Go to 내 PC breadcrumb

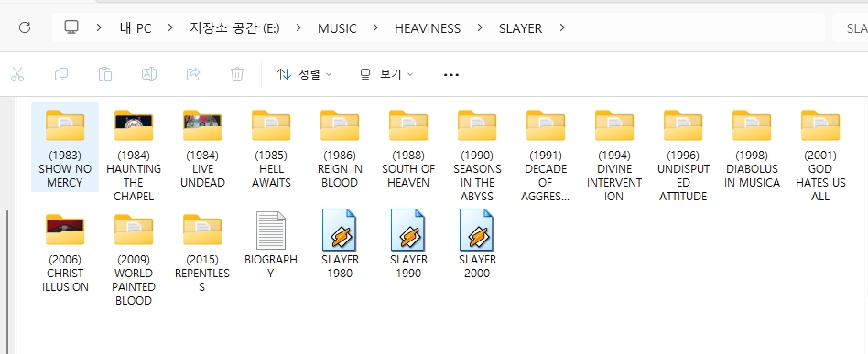point(136,28)
